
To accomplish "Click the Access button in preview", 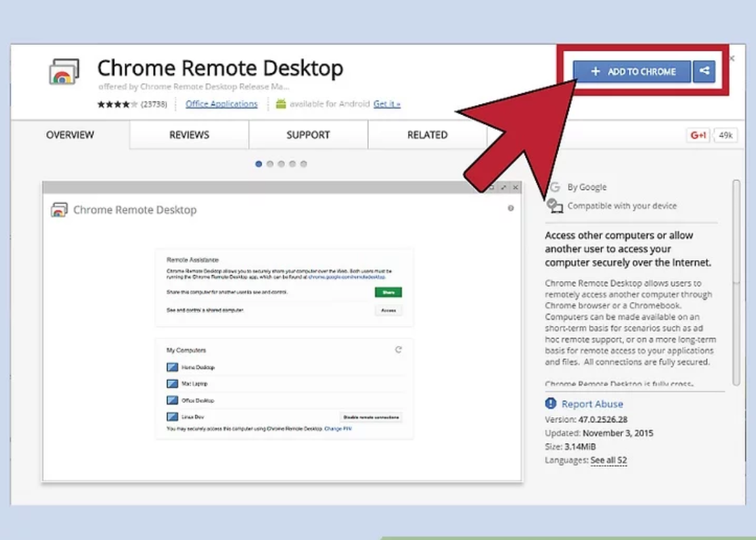I will (388, 311).
